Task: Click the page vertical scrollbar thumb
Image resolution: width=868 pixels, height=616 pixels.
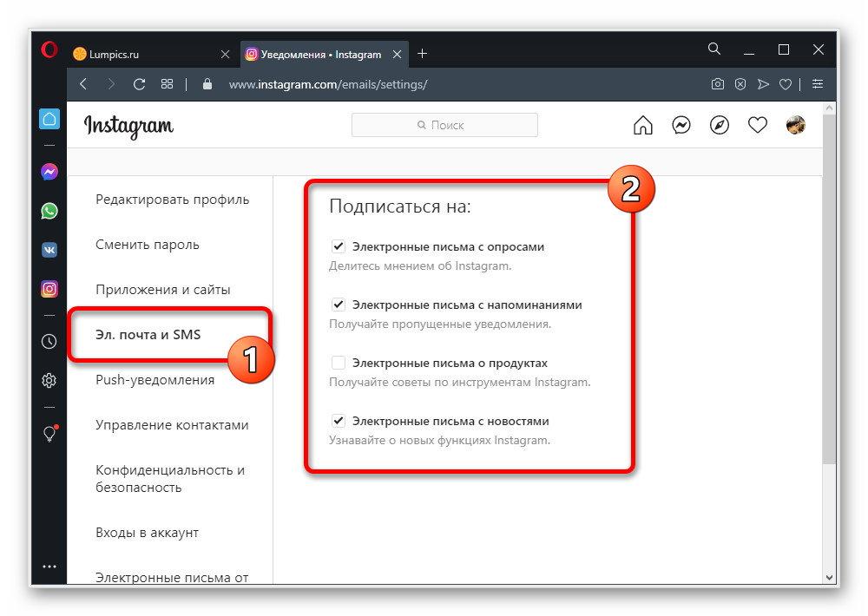Action: [829, 289]
